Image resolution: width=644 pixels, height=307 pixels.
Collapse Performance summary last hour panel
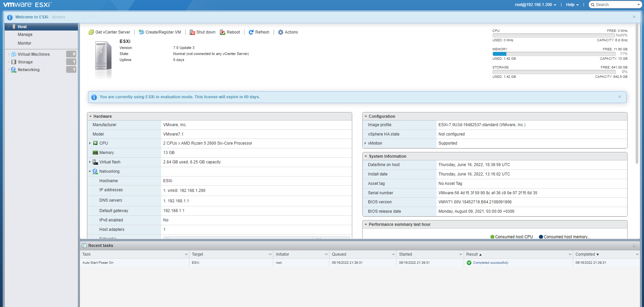[x=366, y=224]
